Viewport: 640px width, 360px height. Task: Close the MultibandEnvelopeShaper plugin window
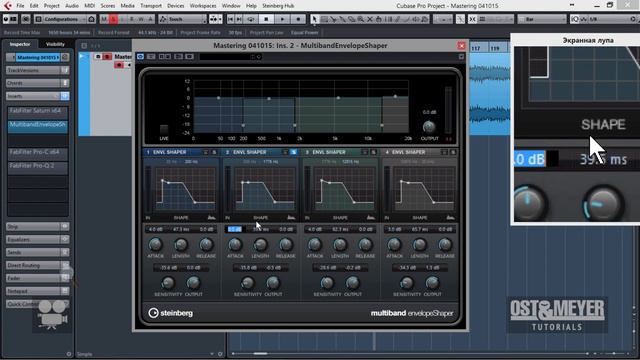pos(461,46)
